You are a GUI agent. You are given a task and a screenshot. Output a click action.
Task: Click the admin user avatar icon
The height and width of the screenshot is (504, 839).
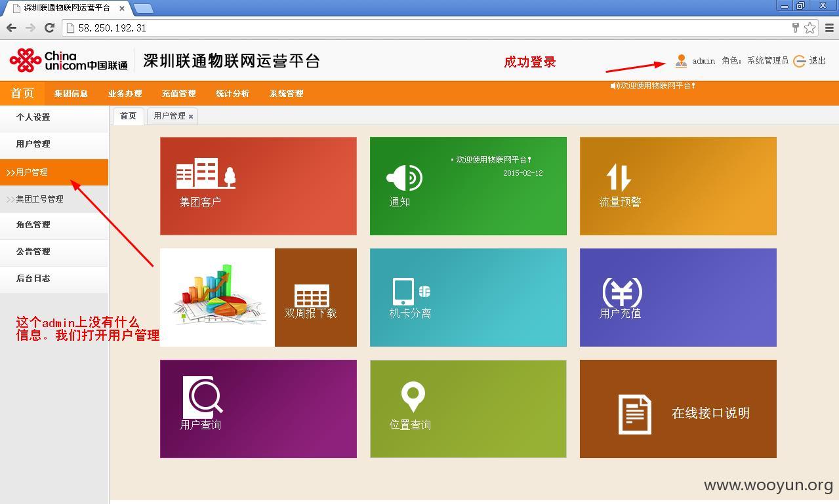tap(681, 61)
